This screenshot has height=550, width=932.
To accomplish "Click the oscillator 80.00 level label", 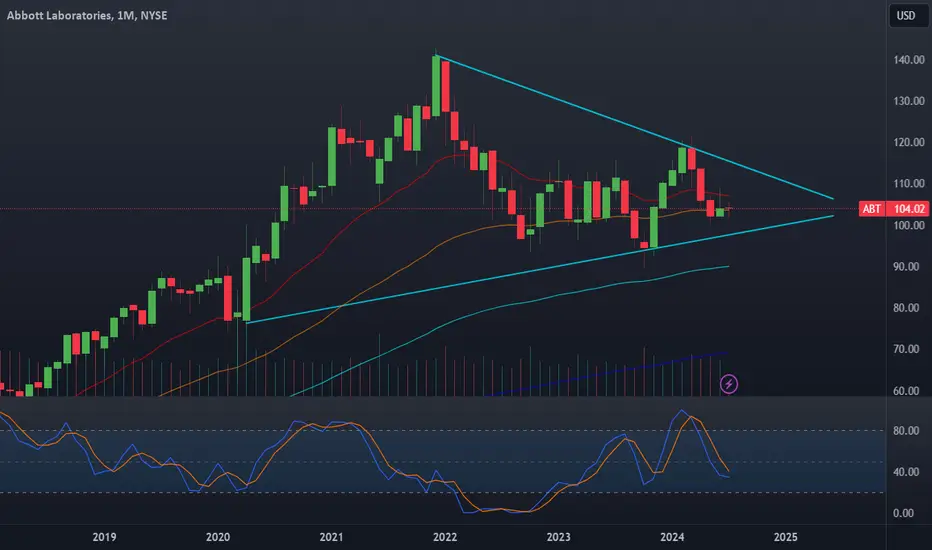I will (906, 430).
